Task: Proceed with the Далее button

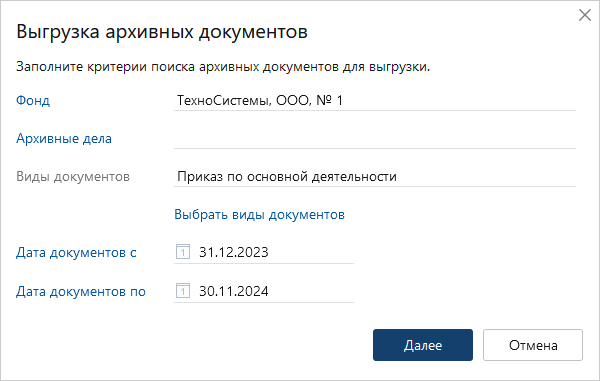Action: point(423,345)
